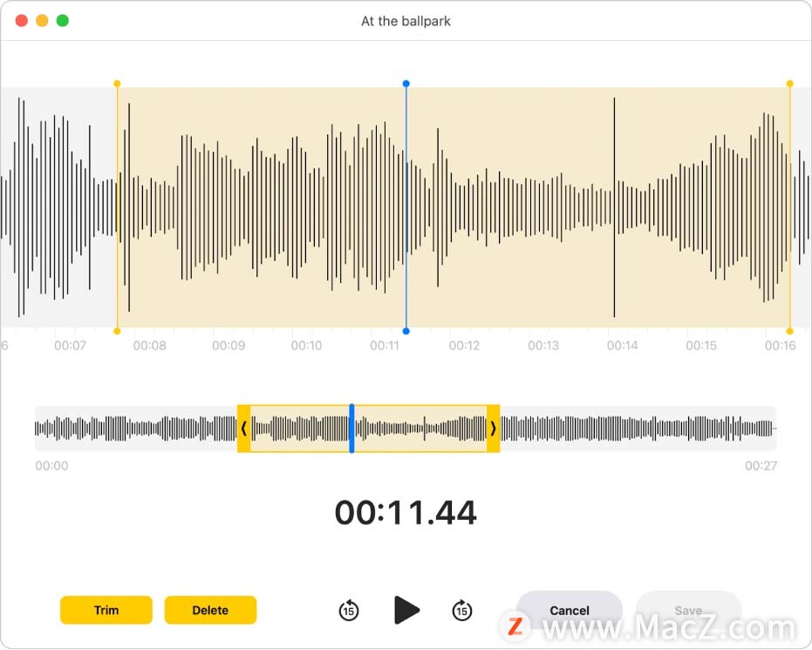The image size is (812, 650).
Task: Click the 00:11.44 current time display
Action: [406, 513]
